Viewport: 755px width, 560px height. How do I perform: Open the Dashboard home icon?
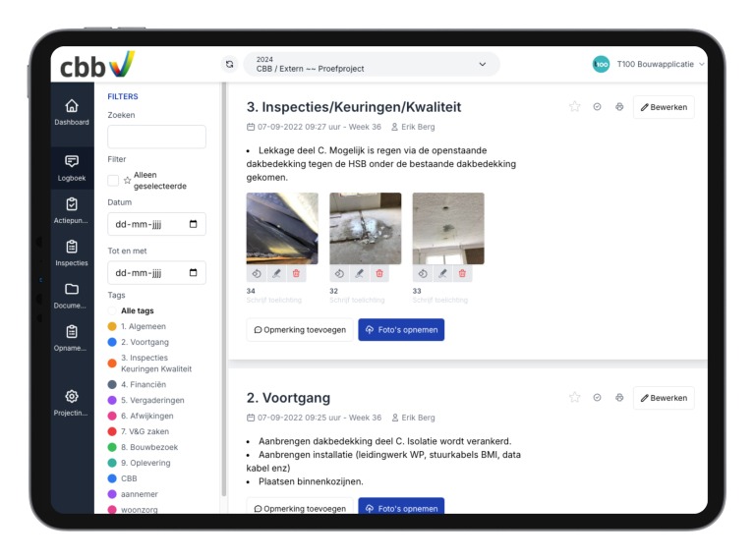72,106
